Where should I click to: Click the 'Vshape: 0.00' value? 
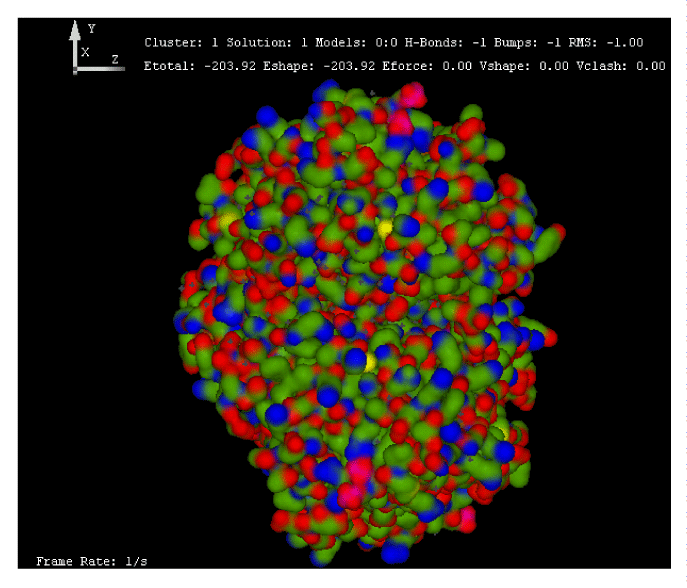524,66
